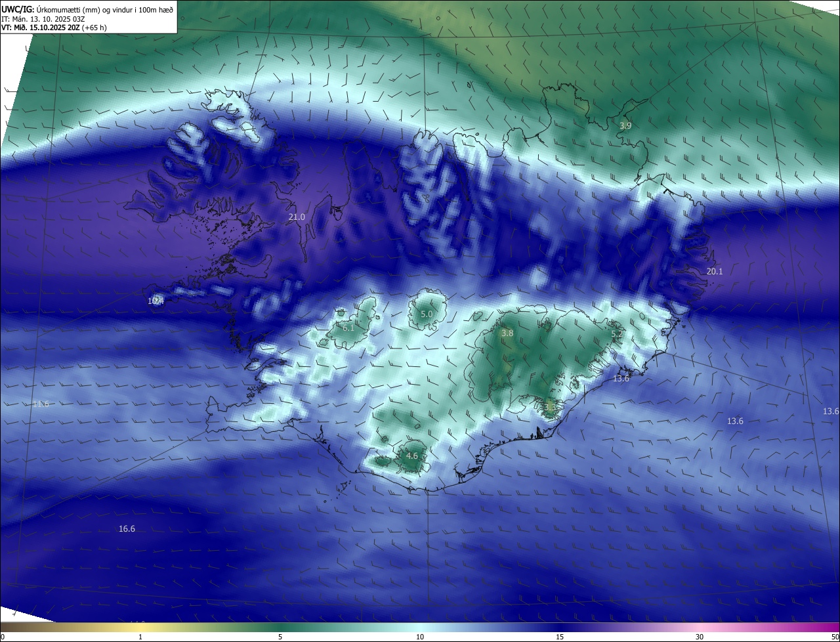
Task: Select the '30' tick on the colour scale
Action: pos(700,637)
